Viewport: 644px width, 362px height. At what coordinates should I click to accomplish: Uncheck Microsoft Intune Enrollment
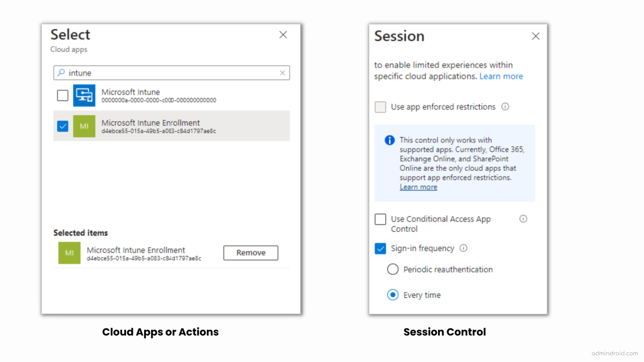[62, 126]
